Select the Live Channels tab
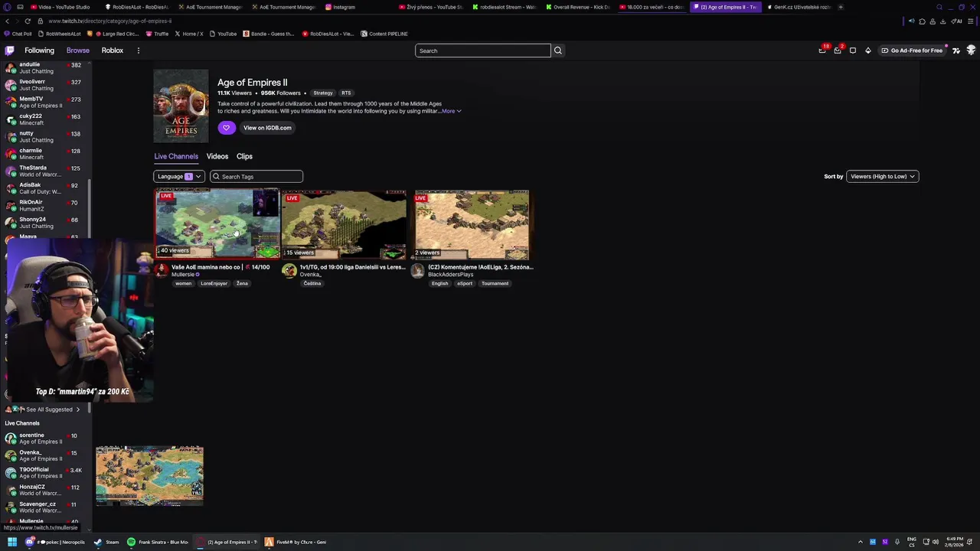The height and width of the screenshot is (551, 980). [x=176, y=156]
